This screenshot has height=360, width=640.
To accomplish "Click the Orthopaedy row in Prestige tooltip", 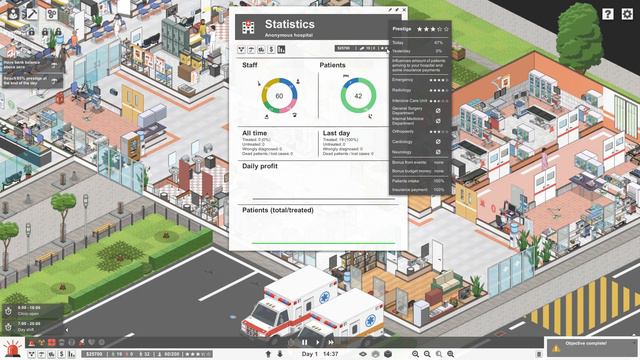I will pyautogui.click(x=420, y=131).
